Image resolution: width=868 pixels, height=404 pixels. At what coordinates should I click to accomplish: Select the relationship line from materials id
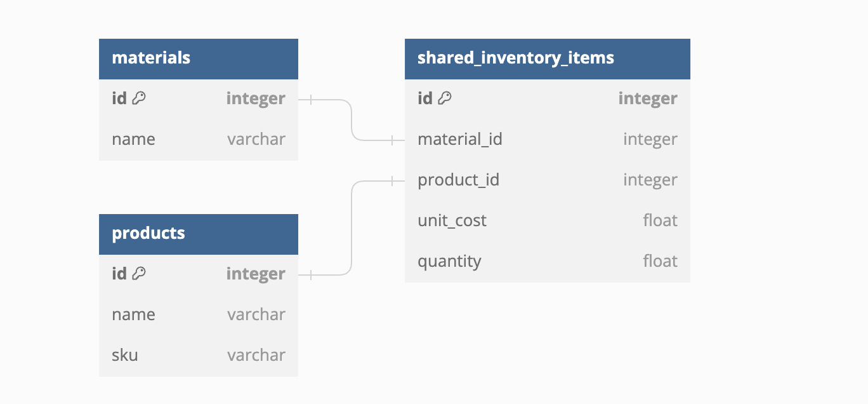[x=352, y=119]
